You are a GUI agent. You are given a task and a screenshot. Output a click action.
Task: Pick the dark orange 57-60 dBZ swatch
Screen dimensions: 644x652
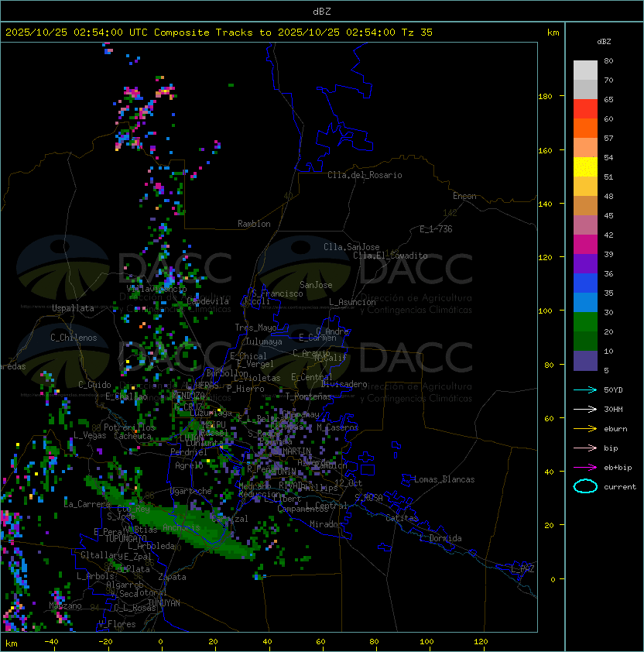(x=585, y=129)
